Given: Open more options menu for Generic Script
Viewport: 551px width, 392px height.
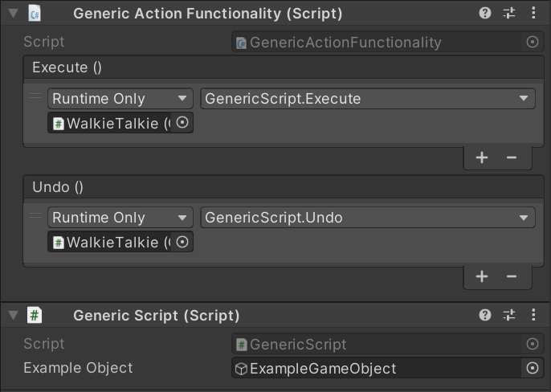Looking at the screenshot, I should pos(533,316).
